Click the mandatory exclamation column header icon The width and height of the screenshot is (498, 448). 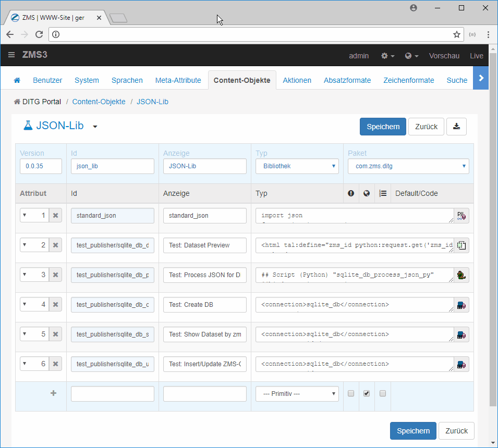pyautogui.click(x=351, y=193)
